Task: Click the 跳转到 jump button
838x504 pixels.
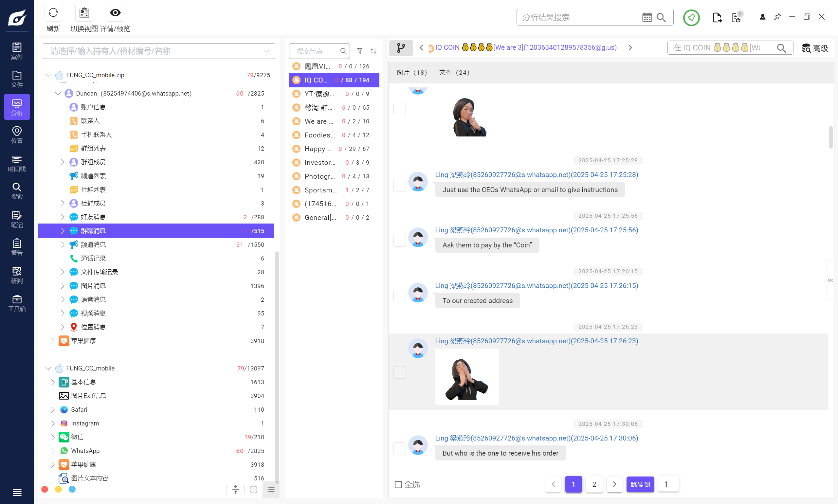Action: click(x=640, y=484)
